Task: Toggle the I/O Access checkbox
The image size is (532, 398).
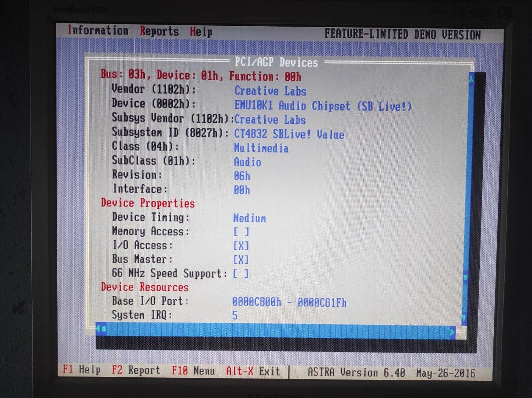Action: tap(241, 246)
